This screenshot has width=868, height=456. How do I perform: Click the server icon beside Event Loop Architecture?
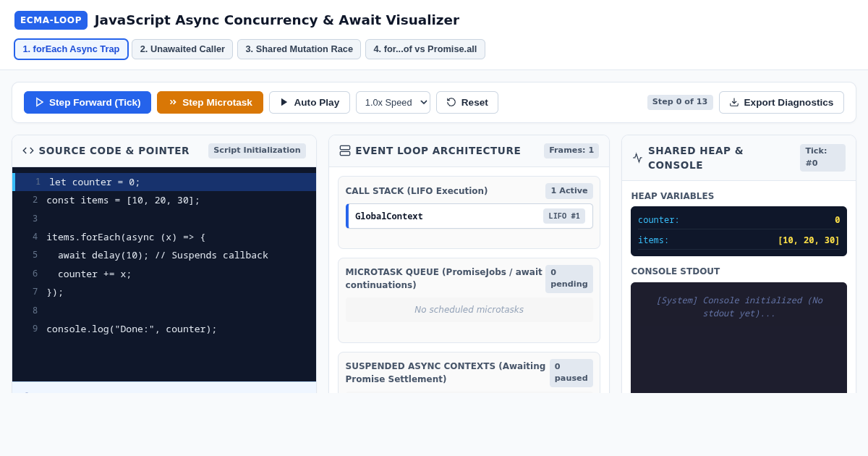345,151
